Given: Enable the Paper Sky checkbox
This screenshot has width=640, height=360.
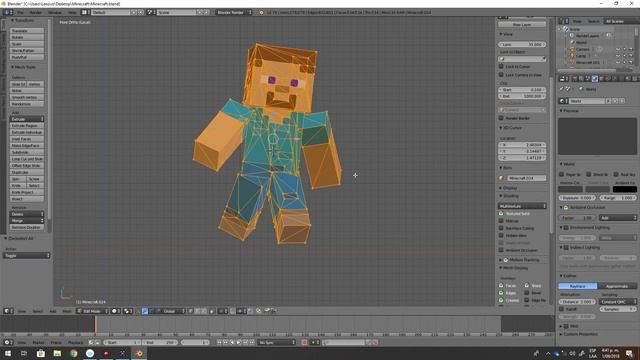Looking at the screenshot, I should [x=562, y=174].
